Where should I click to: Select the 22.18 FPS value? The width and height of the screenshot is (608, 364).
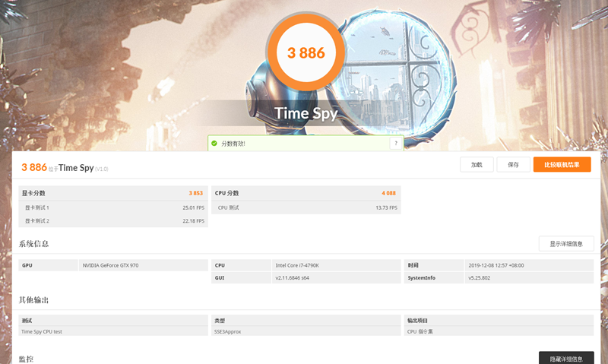click(194, 221)
